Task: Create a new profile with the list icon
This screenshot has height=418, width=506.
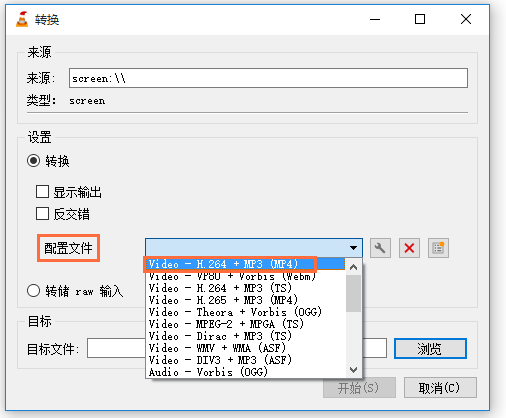Action: tap(438, 248)
